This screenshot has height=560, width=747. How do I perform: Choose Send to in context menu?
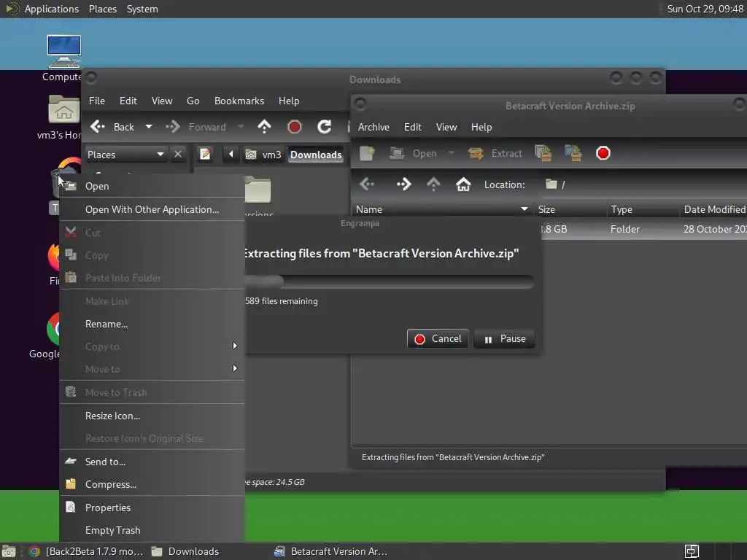point(152,462)
